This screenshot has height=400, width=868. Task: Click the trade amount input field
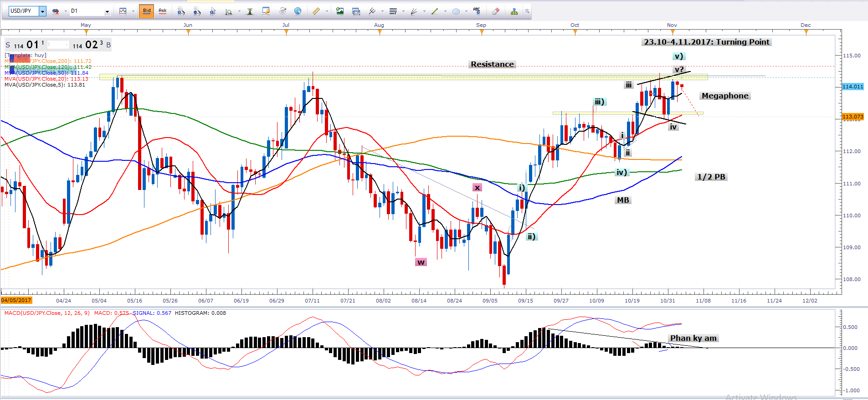[58, 45]
